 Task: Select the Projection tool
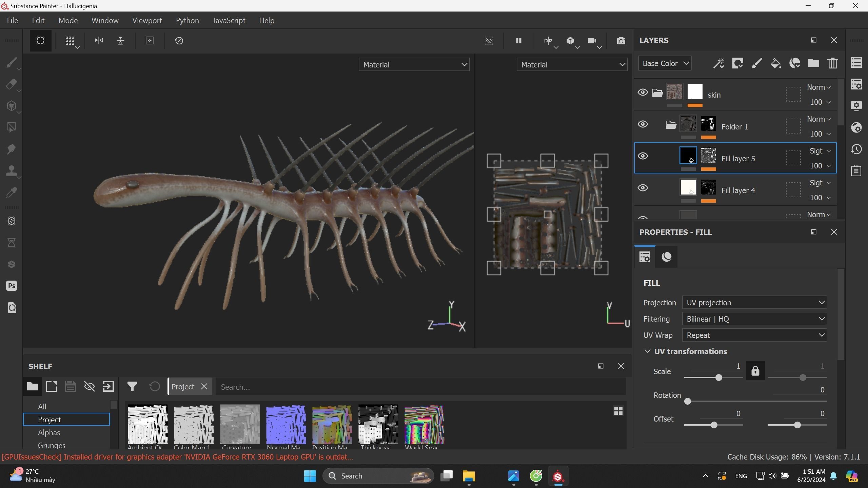point(11,106)
